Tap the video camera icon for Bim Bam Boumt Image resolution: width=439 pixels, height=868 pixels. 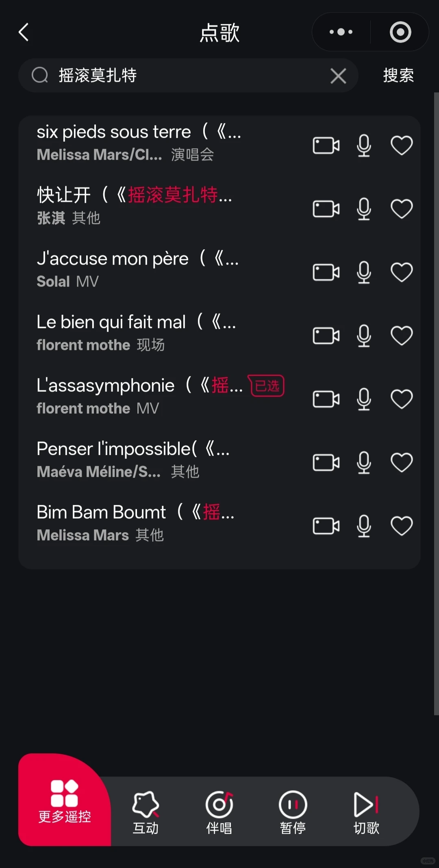click(x=326, y=526)
